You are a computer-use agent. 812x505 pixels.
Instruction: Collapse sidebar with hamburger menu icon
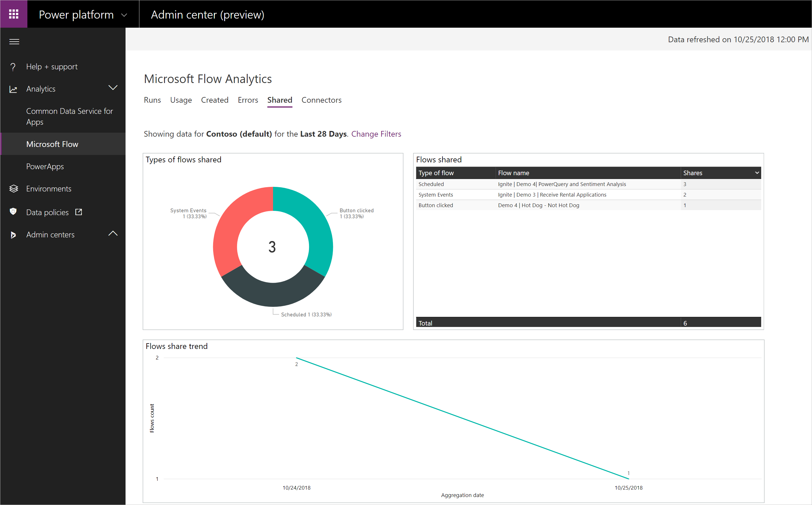click(14, 42)
